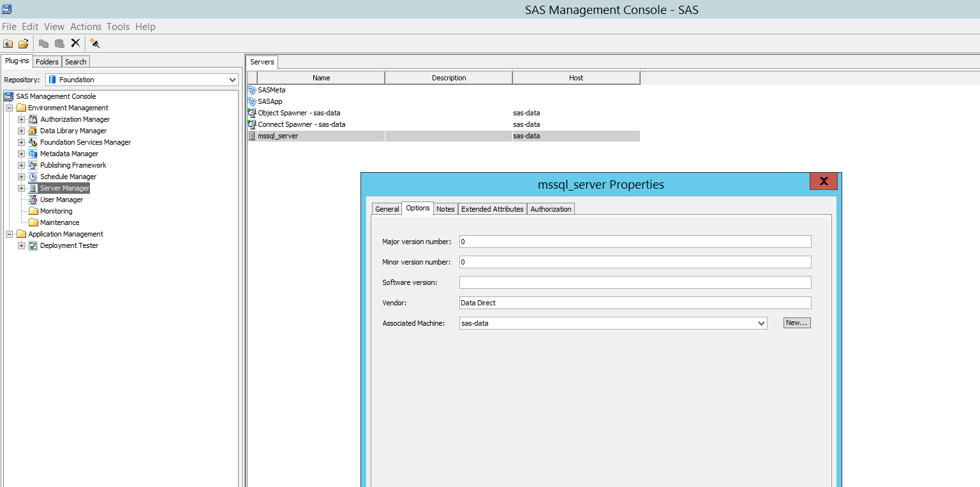Switch to the Extended Attributes tab
The image size is (980, 487).
(492, 209)
